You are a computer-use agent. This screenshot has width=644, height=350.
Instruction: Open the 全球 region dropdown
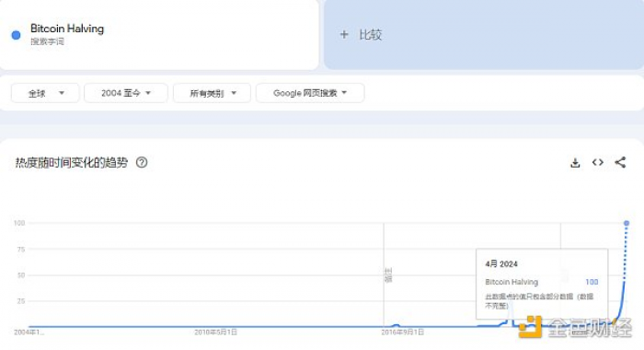[45, 93]
